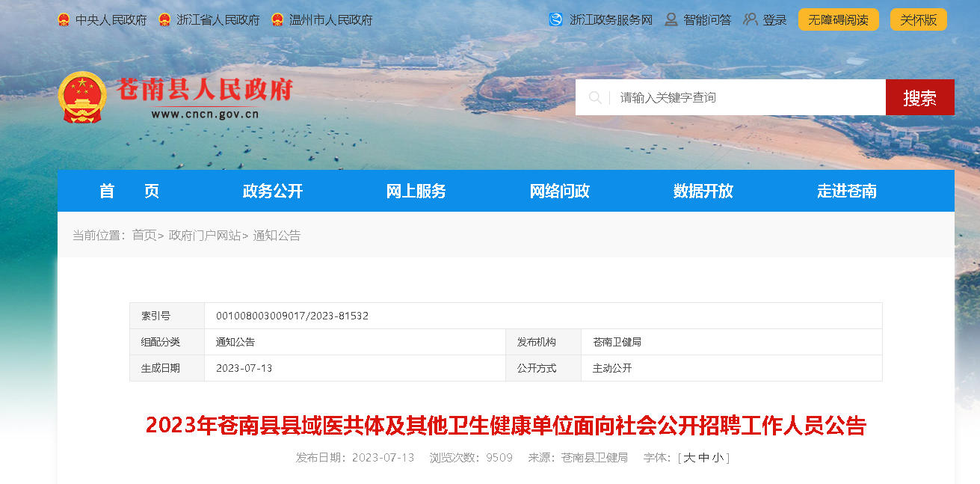Click the 浏览次数：9509 text
Screen dimensions: 980x484
coord(471,457)
